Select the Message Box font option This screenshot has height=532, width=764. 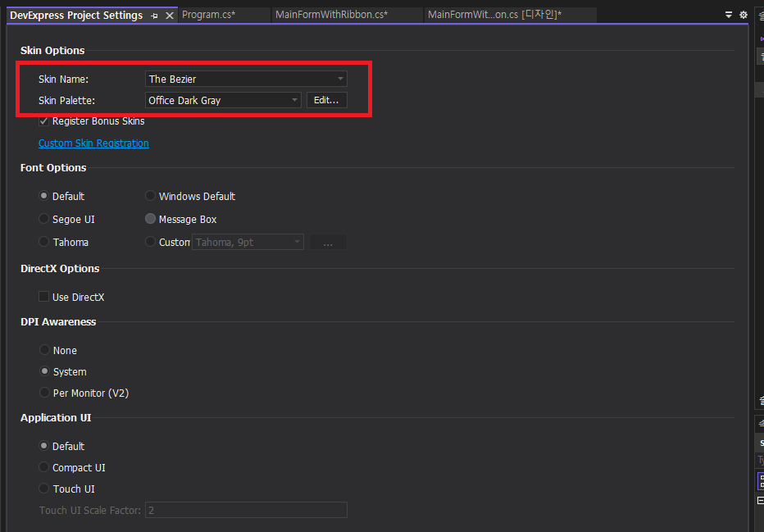(150, 219)
